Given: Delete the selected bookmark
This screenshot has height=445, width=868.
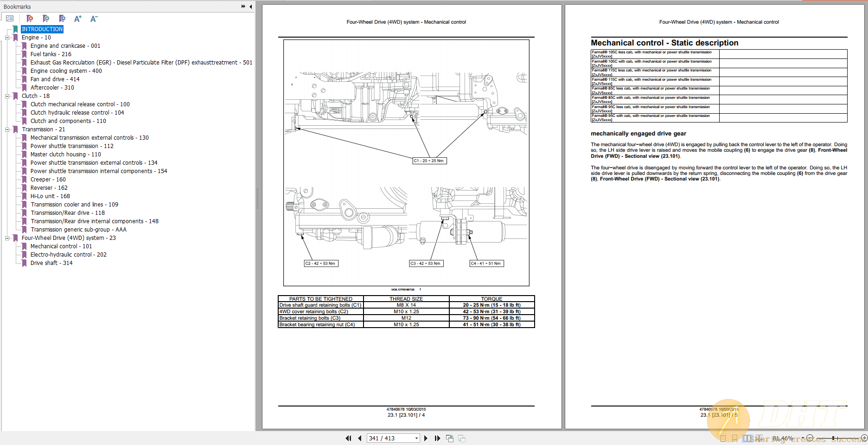Looking at the screenshot, I should click(29, 19).
